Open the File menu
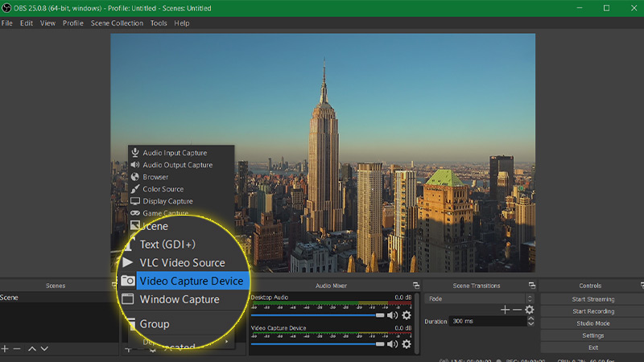Screen dimensions: 644x362 (7, 23)
